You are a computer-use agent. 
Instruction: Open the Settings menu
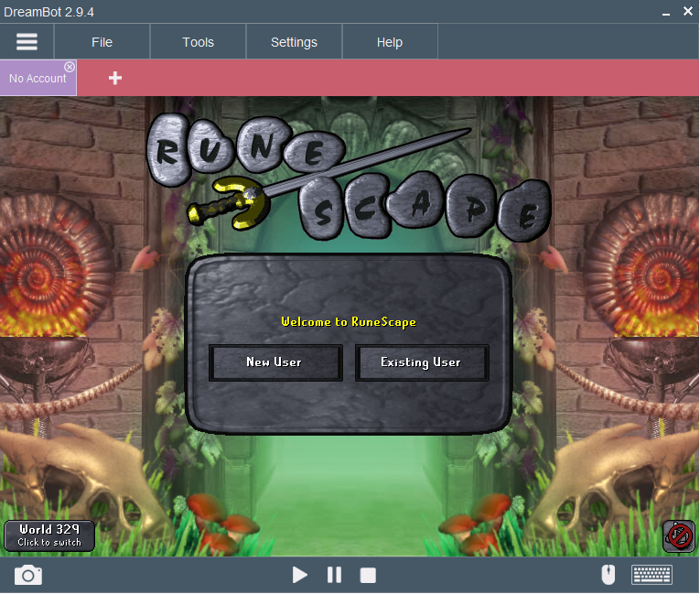295,42
